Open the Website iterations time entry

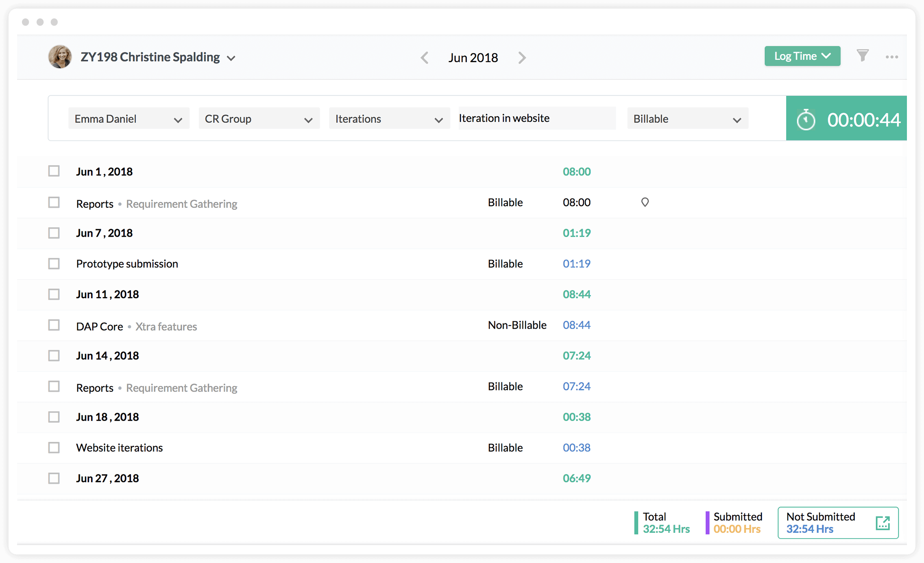pyautogui.click(x=119, y=447)
